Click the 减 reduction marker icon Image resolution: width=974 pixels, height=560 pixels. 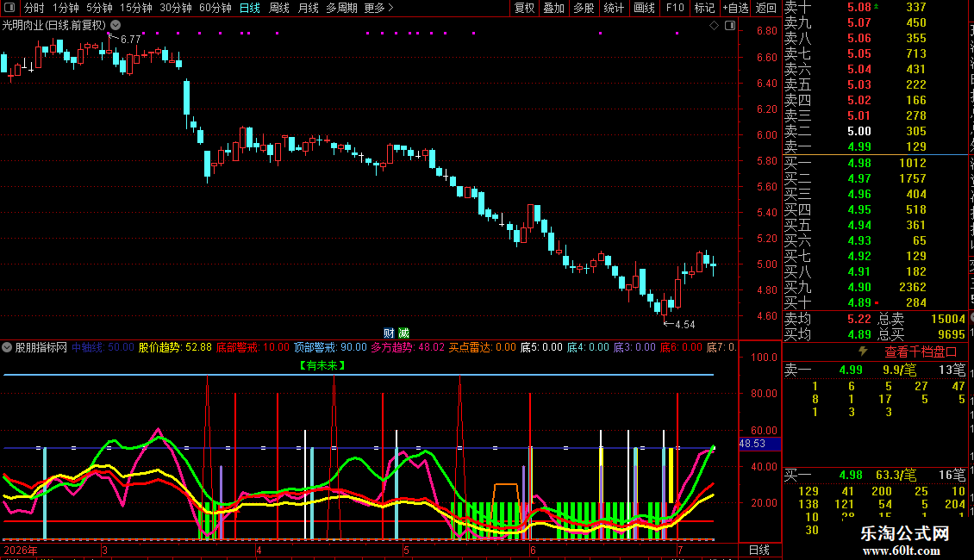pyautogui.click(x=403, y=333)
